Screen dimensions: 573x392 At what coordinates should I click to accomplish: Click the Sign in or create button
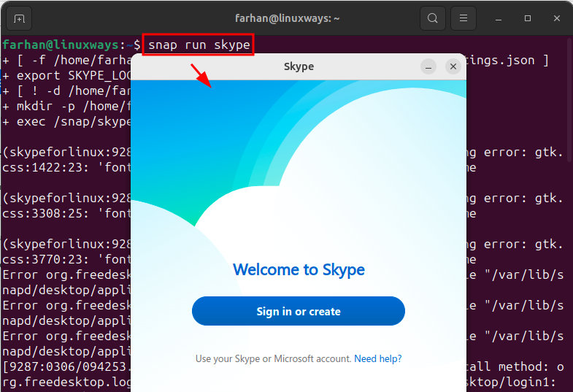[299, 311]
